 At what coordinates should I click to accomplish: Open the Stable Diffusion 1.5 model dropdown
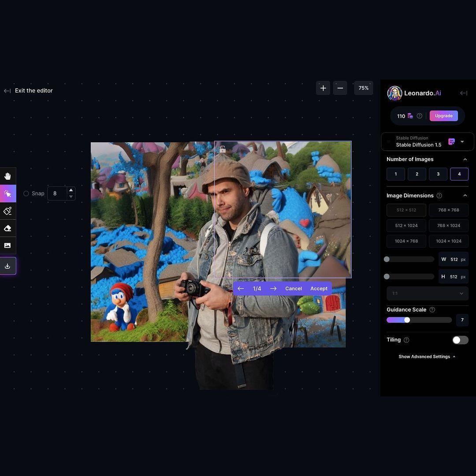point(428,141)
